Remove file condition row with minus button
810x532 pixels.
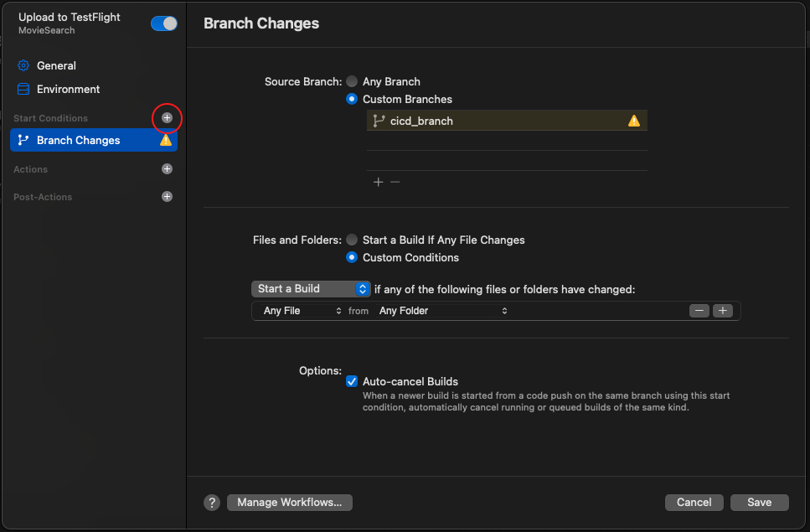point(699,311)
